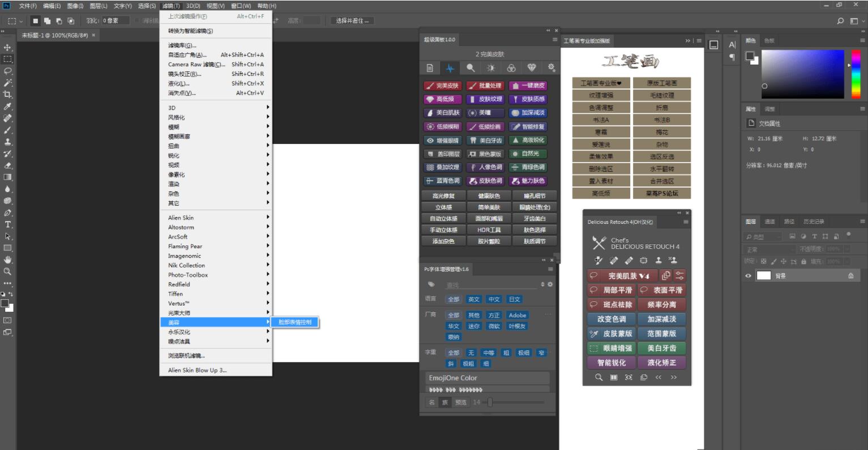Click the 纹理增强 button in 工笔画 panel
Image resolution: width=868 pixels, height=450 pixels.
601,95
